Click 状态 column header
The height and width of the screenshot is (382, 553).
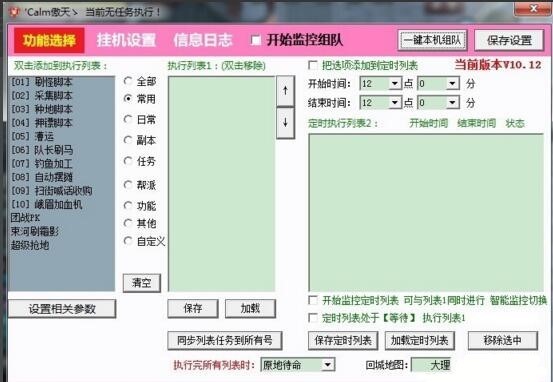coord(515,123)
